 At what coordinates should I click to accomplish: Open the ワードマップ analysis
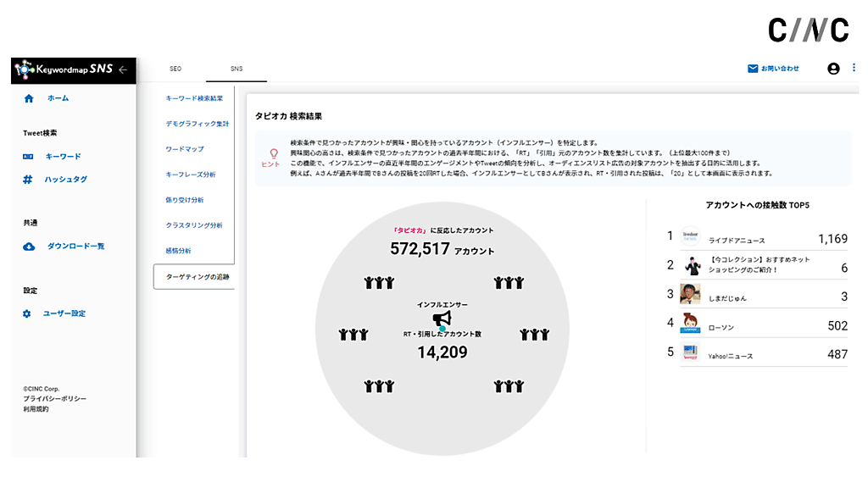(x=185, y=149)
